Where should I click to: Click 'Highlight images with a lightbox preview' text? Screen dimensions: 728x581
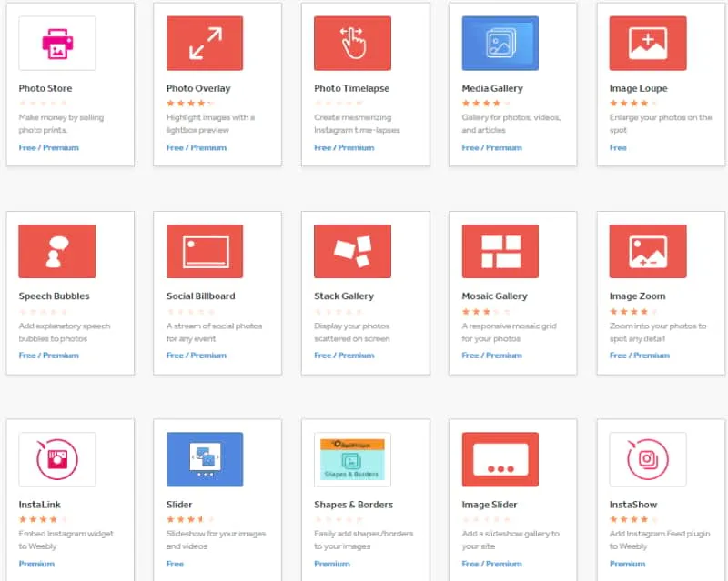click(x=210, y=124)
